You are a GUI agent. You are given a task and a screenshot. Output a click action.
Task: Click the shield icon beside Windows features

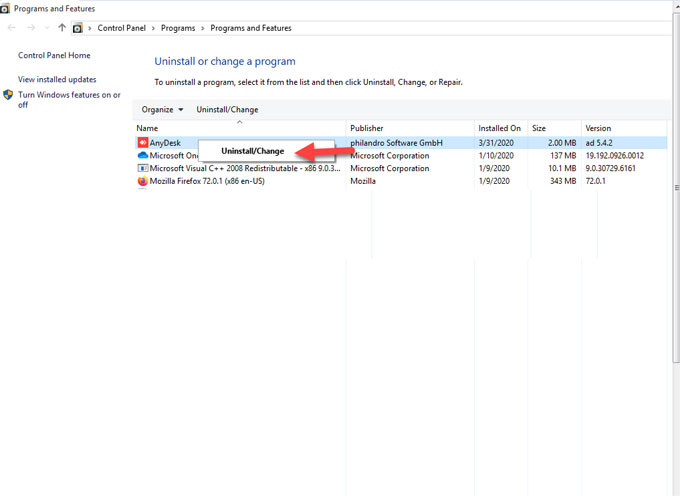tap(8, 96)
